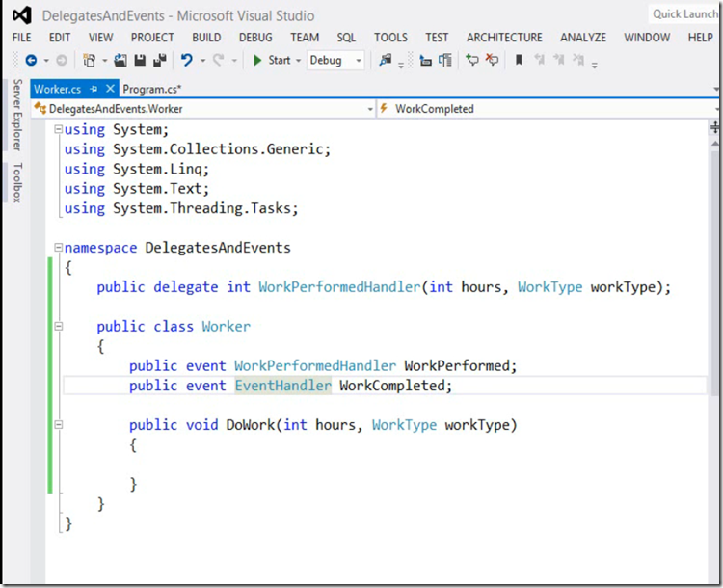Open the WINDOW menu
Image resolution: width=723 pixels, height=588 pixels.
[647, 38]
